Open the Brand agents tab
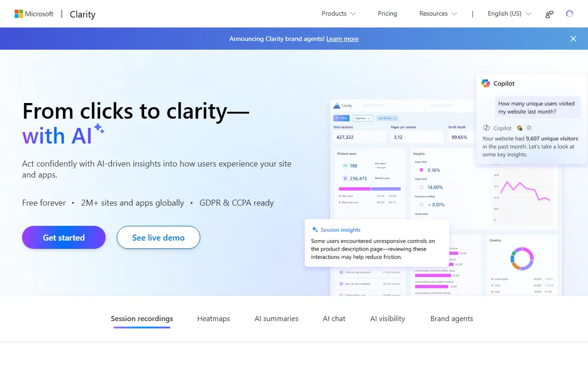This screenshot has height=368, width=588. click(x=452, y=319)
